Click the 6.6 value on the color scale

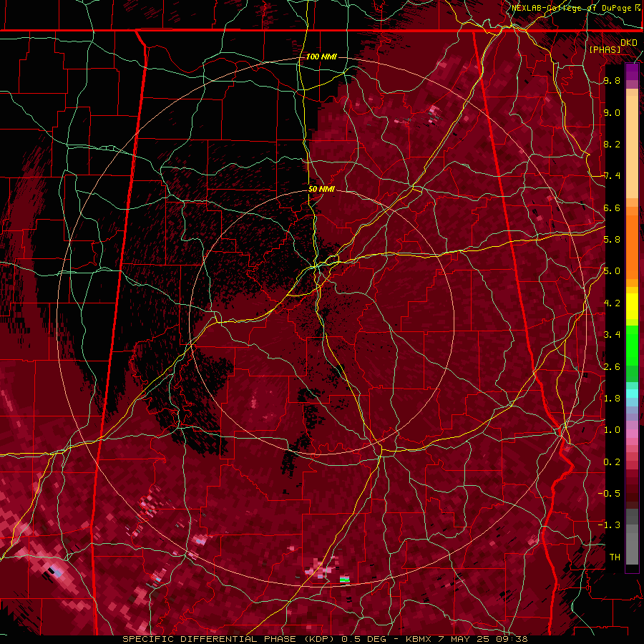click(612, 208)
